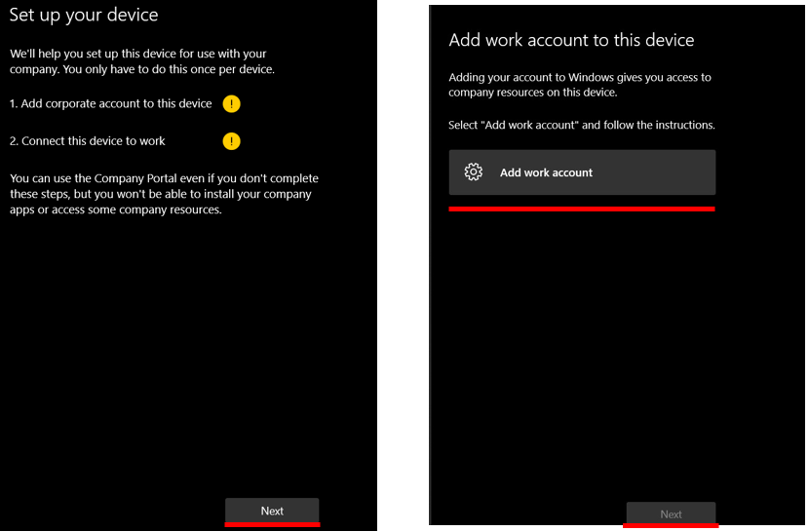This screenshot has width=809, height=532.
Task: Click the Select "Add work account" instruction line
Action: (582, 126)
